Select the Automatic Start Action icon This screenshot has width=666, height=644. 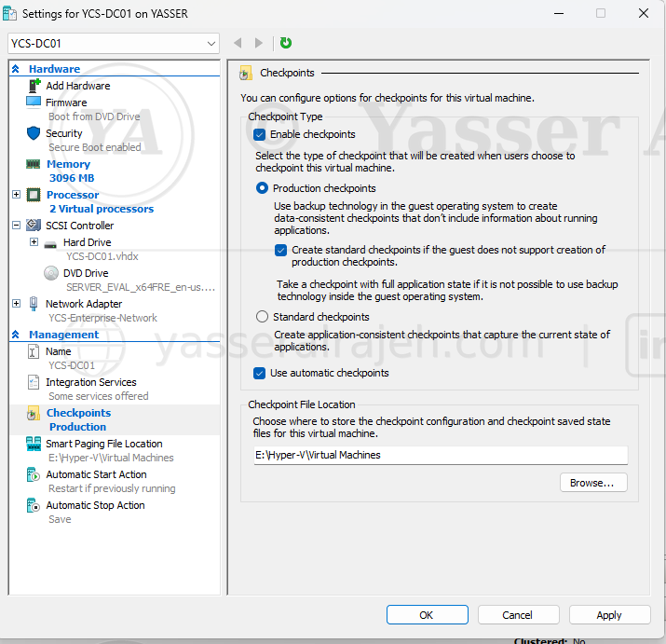34,474
